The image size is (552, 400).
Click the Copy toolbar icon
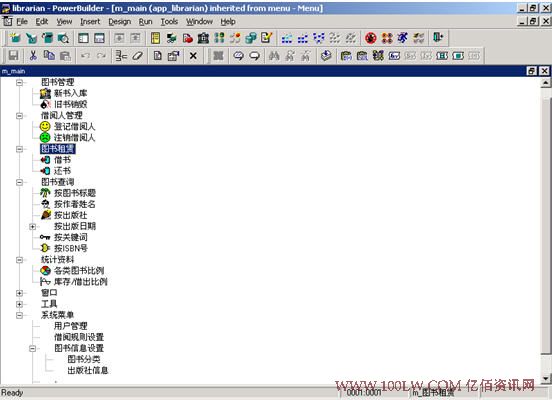click(49, 56)
